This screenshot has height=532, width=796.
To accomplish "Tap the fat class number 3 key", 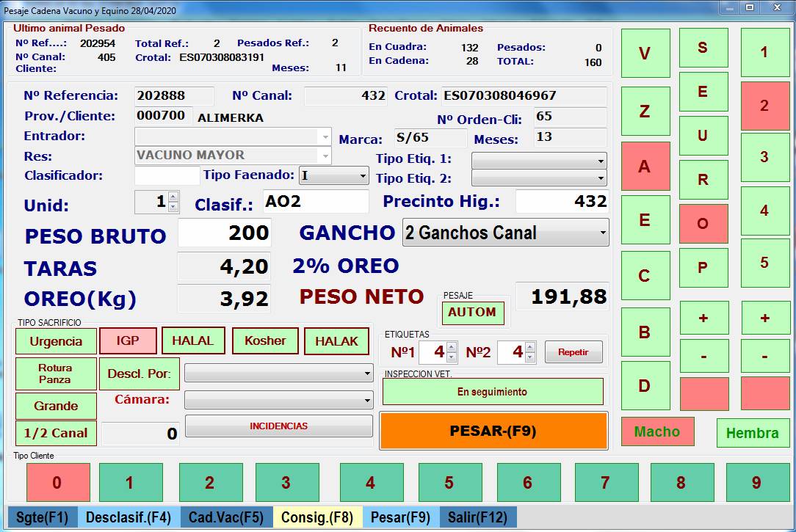I will click(764, 157).
